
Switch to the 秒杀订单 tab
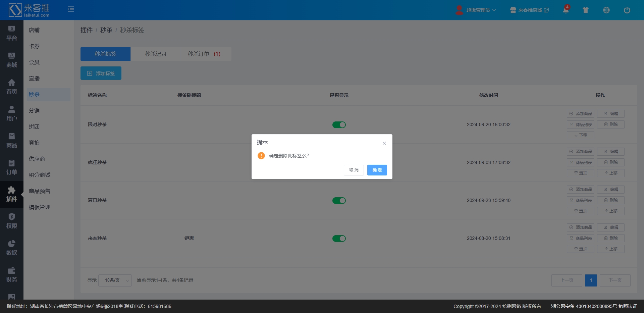(x=204, y=54)
